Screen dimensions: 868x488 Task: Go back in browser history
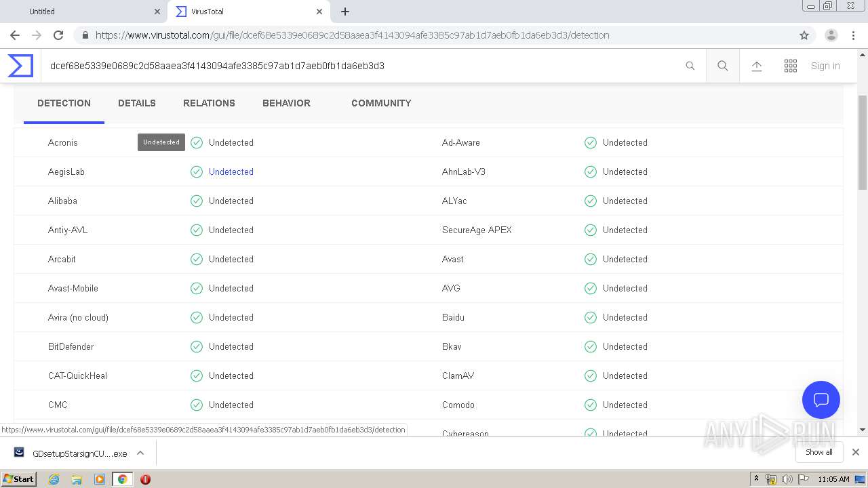[15, 35]
